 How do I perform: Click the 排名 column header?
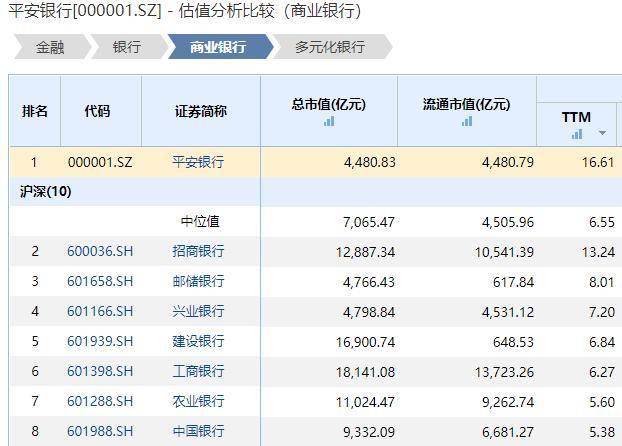click(35, 111)
